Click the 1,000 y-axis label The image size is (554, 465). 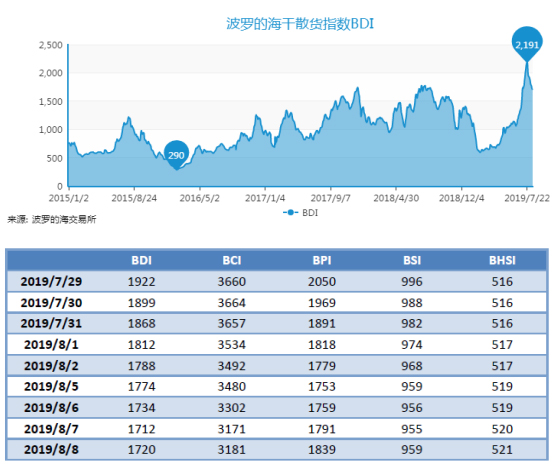tap(51, 130)
